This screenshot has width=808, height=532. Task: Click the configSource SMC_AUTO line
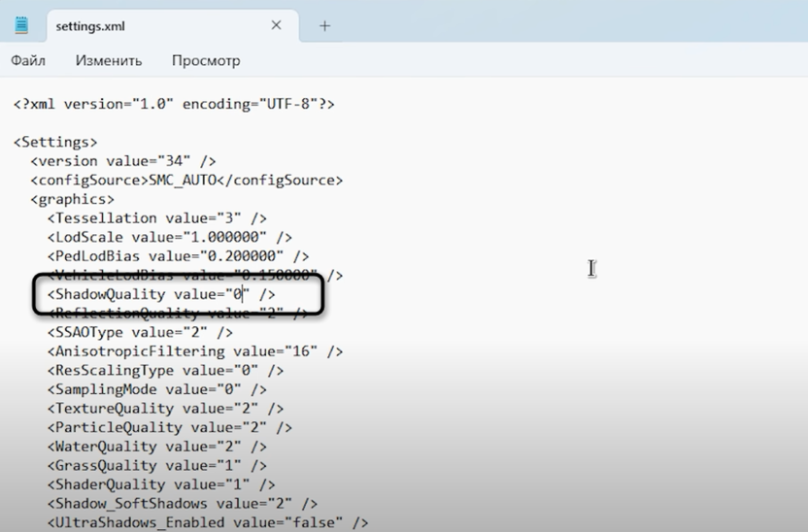tap(186, 181)
